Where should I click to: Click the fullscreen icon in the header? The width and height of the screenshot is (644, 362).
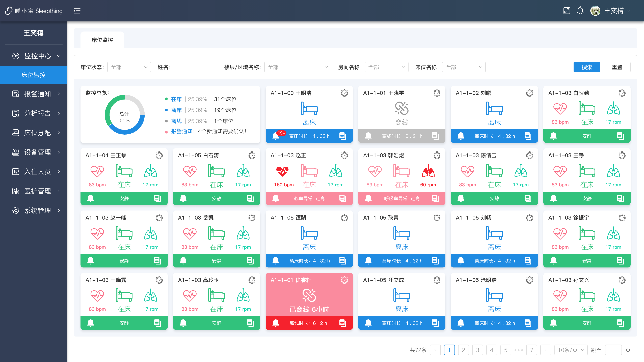(567, 11)
